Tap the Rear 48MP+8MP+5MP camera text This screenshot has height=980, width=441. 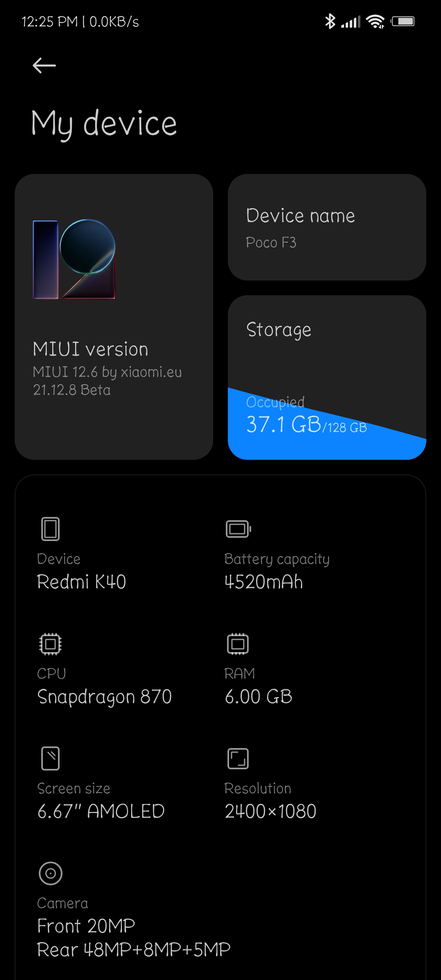(x=134, y=950)
